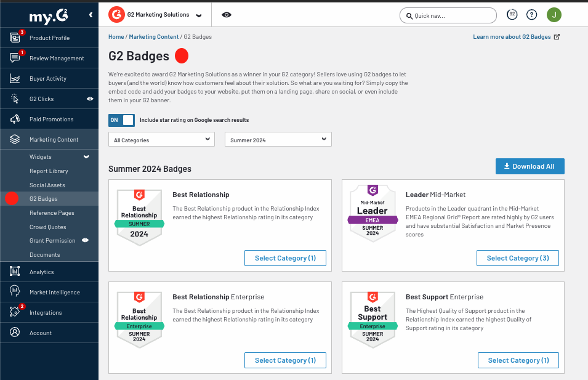Viewport: 588px width, 380px height.
Task: Click the Product Profile icon
Action: coord(15,38)
